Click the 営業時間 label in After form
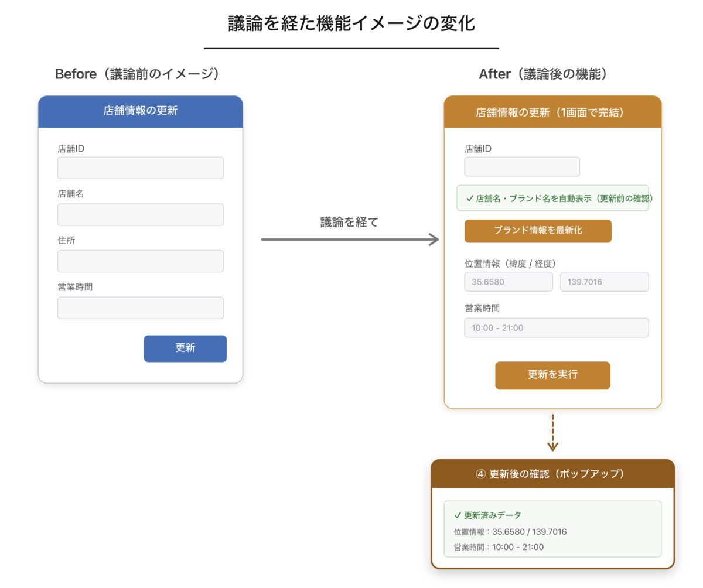 click(482, 307)
